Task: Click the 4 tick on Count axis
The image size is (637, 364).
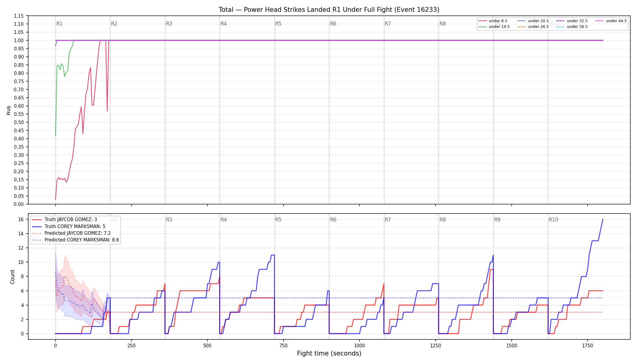Action: (x=22, y=305)
